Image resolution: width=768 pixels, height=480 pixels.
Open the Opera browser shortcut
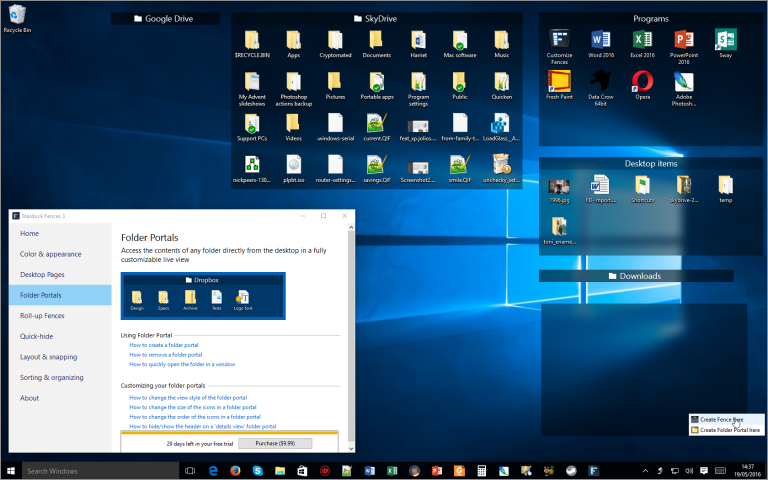tap(642, 82)
